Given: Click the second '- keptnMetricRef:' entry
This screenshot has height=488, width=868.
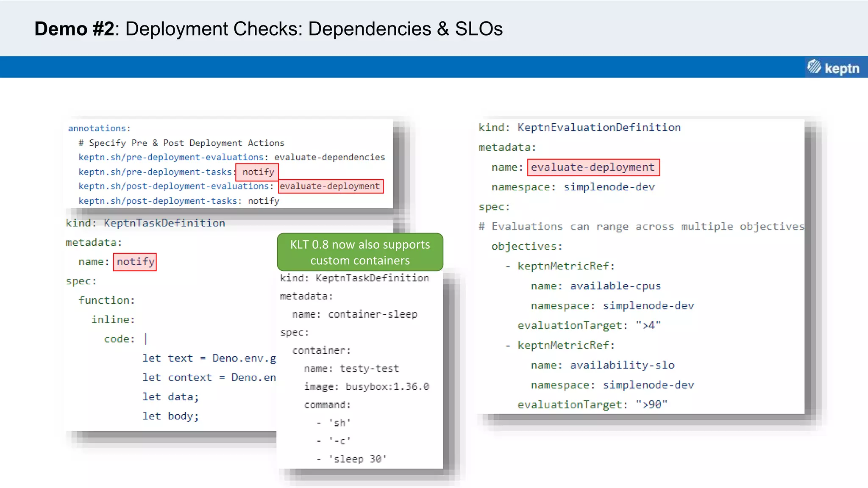Looking at the screenshot, I should point(560,345).
